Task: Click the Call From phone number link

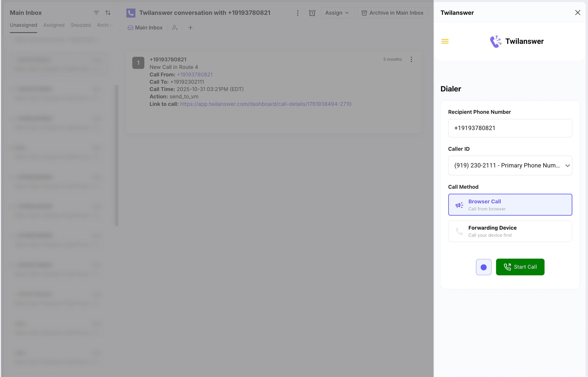Action: [x=195, y=75]
